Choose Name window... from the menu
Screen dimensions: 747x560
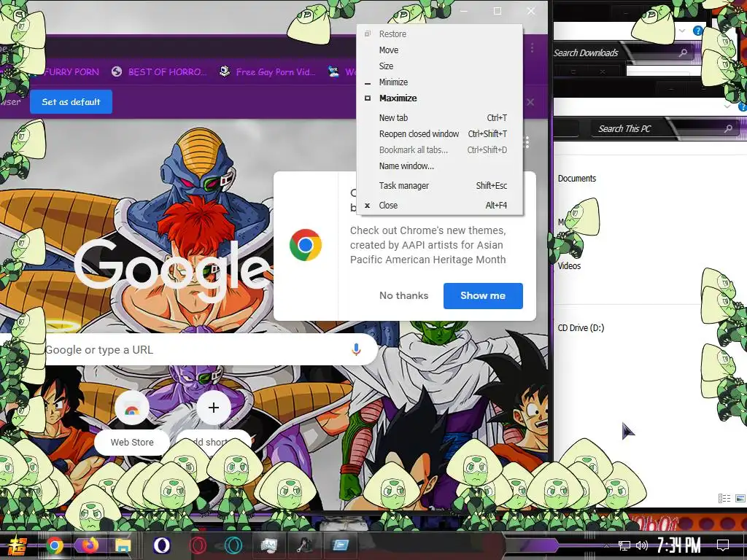(438, 166)
